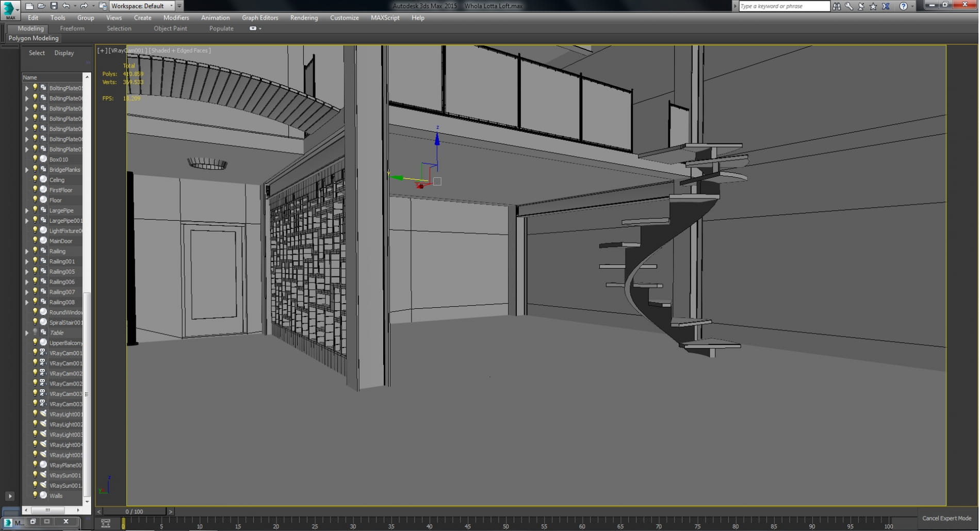Screen dimensions: 980x531
Task: Click the Open File folder icon
Action: [41, 6]
